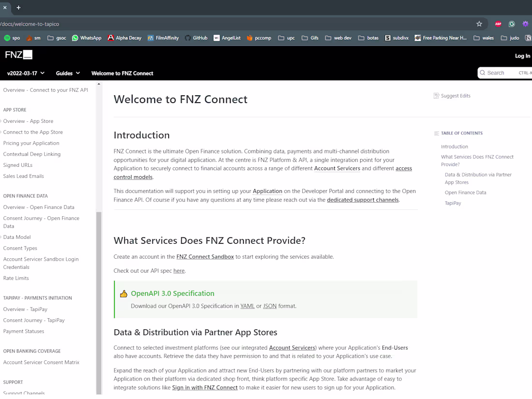The image size is (532, 399).
Task: Open the GitHub bookmark
Action: 196,38
